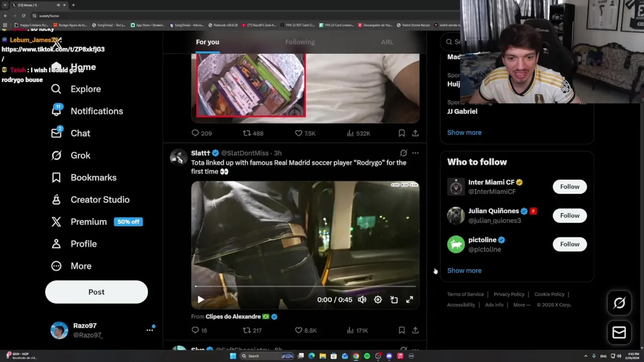Share the post with 532K views
The height and width of the screenshot is (362, 644).
click(415, 133)
